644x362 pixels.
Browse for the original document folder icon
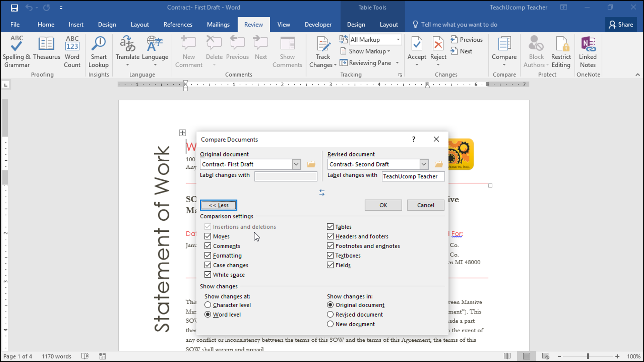311,164
